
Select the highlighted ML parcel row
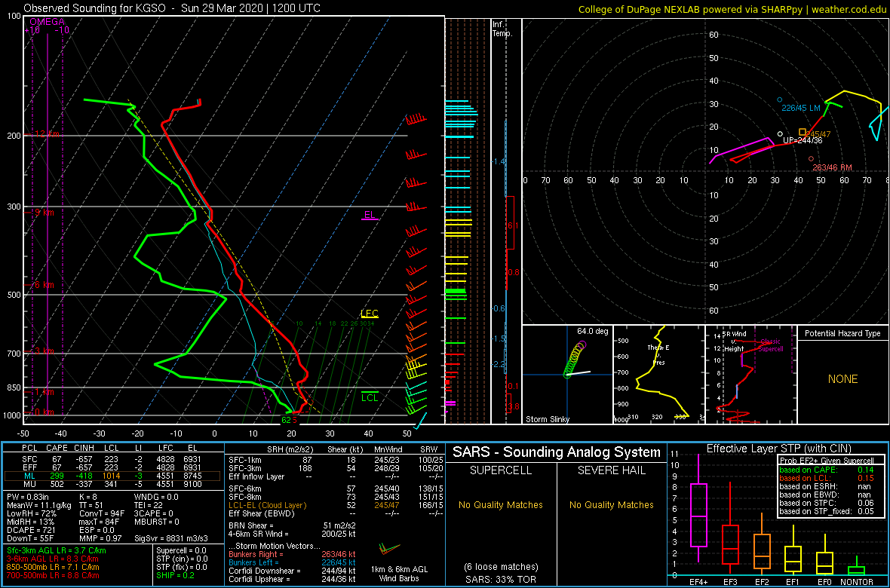click(x=112, y=476)
